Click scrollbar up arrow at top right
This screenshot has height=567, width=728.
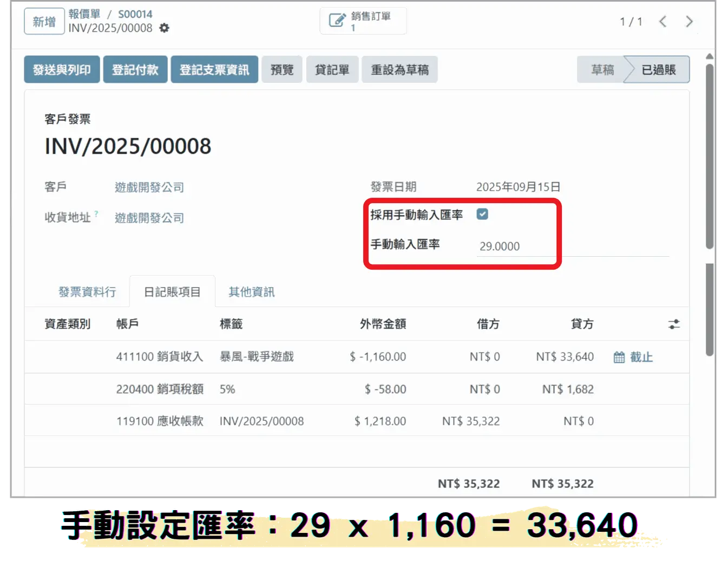(x=710, y=57)
